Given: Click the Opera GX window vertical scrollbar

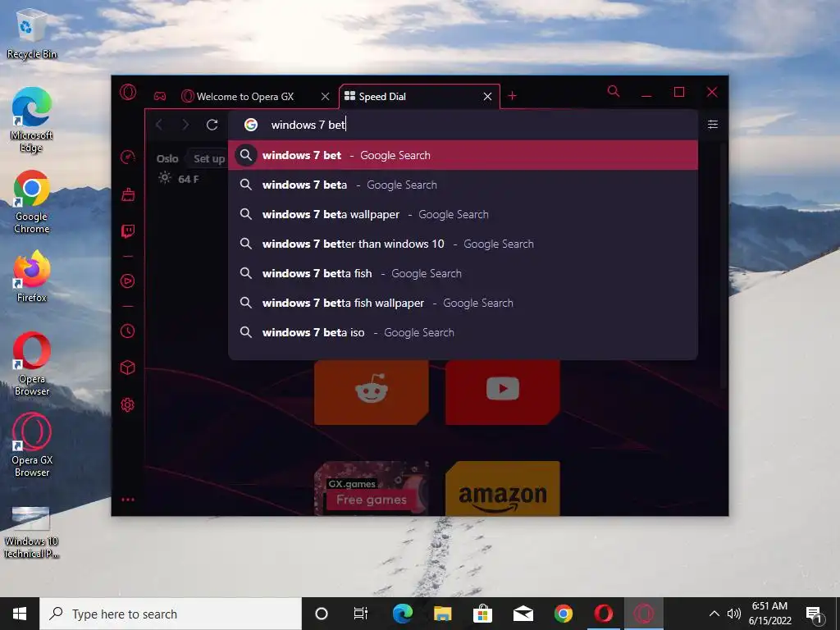Looking at the screenshot, I should (x=724, y=266).
